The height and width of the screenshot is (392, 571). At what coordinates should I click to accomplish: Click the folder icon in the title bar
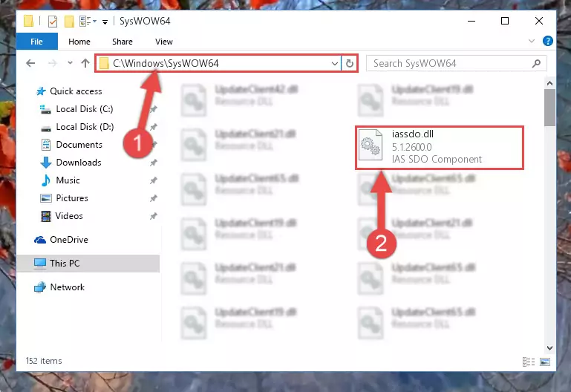29,22
